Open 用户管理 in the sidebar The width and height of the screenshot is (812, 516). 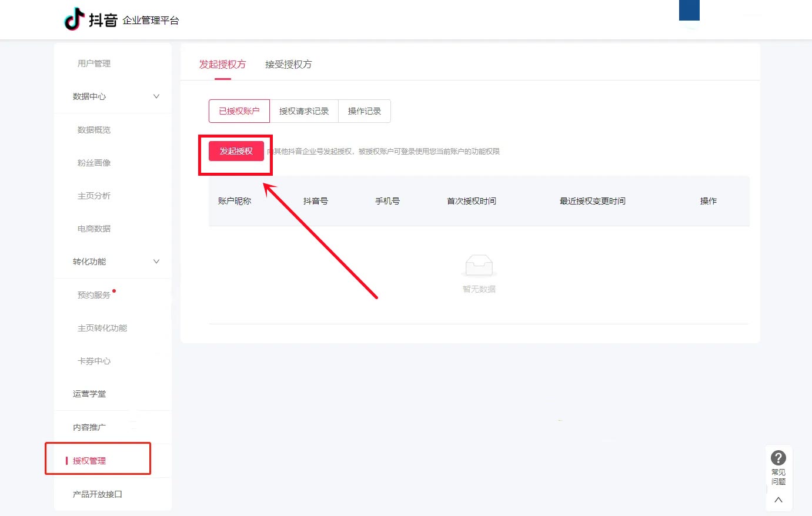[x=94, y=63]
